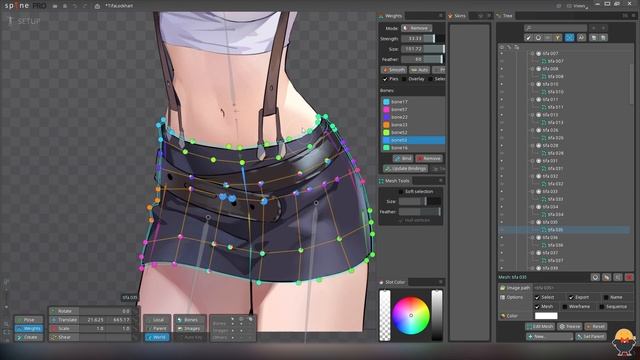Click the red Remove bone button
The image size is (640, 360).
[x=429, y=158]
